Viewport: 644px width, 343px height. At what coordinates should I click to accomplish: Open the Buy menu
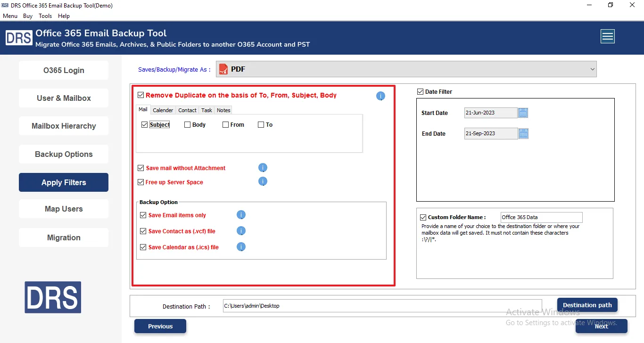28,16
